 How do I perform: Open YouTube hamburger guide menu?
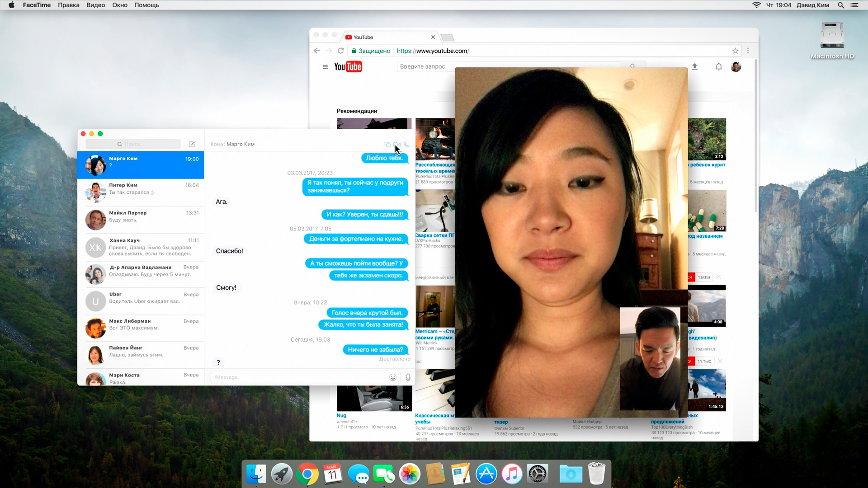(x=325, y=67)
